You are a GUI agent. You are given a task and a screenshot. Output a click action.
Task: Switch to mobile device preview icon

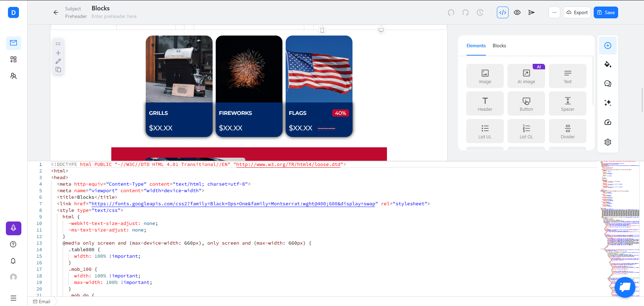(x=322, y=30)
